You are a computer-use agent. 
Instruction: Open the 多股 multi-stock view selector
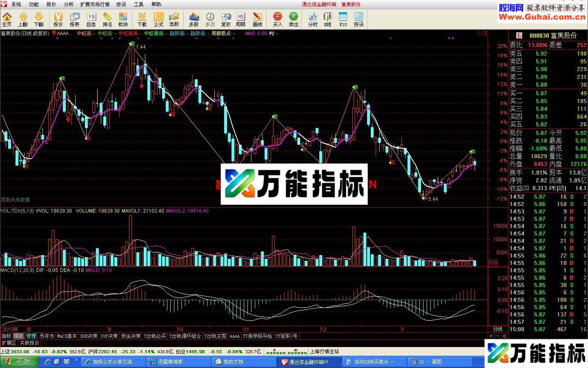click(x=194, y=19)
